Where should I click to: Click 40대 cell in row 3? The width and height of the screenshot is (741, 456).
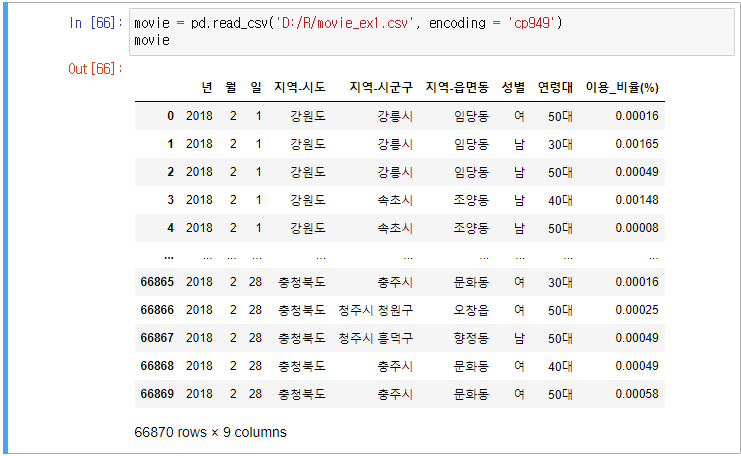point(560,200)
